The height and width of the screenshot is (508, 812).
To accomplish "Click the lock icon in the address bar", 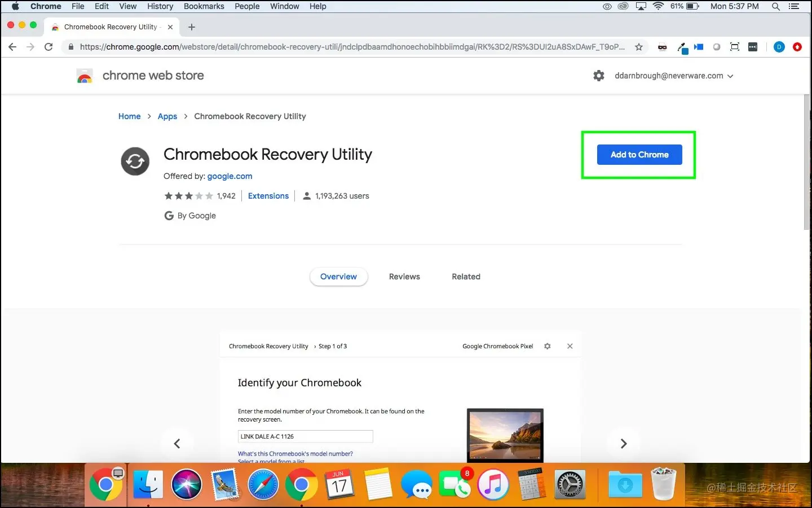I will click(70, 47).
